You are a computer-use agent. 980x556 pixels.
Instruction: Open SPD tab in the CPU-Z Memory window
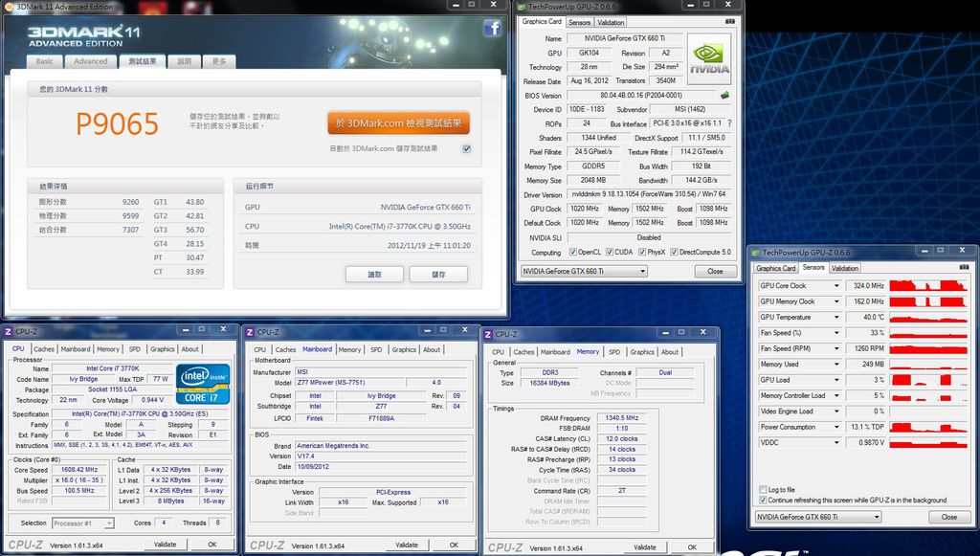[614, 352]
